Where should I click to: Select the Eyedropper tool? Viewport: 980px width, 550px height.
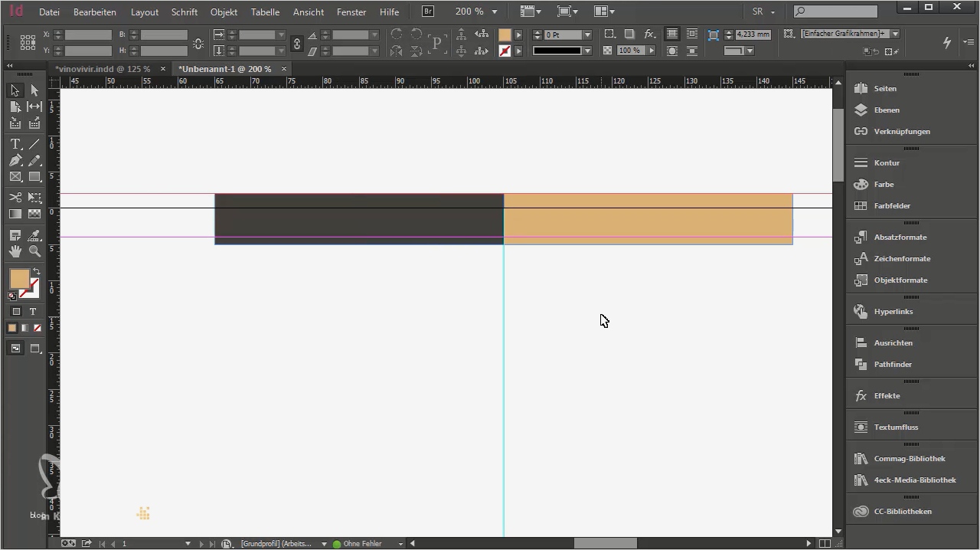coord(34,235)
